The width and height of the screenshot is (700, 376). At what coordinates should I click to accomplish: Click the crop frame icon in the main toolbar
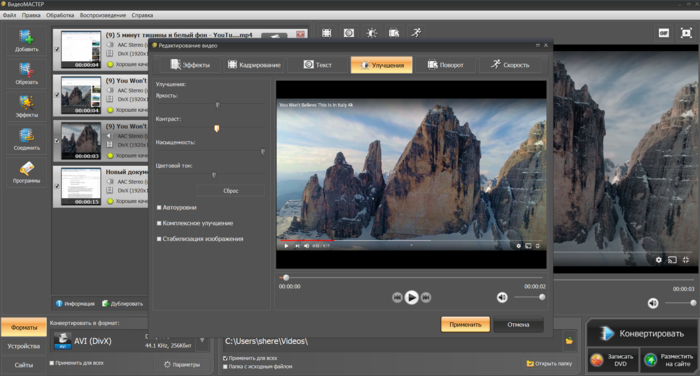(x=327, y=33)
